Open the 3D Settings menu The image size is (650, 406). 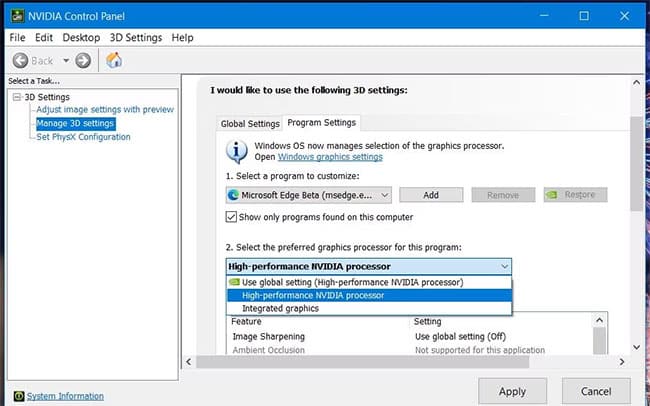[136, 38]
